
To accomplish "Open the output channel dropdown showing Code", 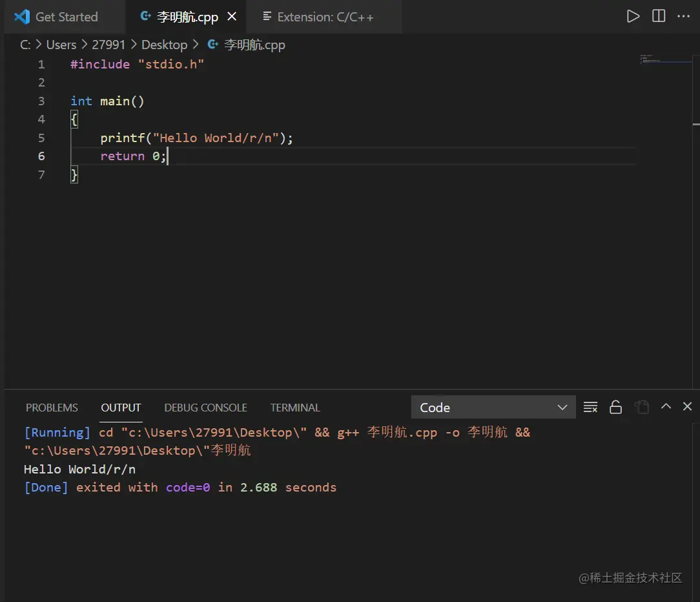I will coord(493,407).
